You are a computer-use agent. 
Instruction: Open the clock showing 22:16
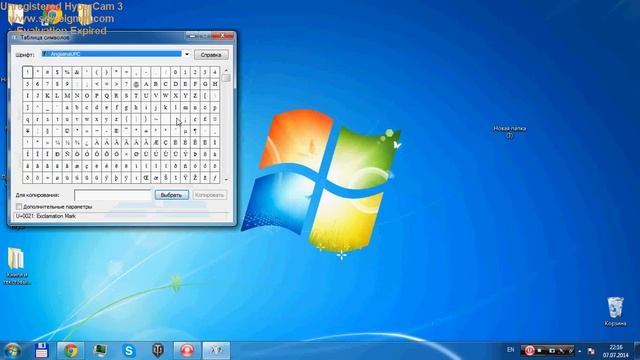pos(616,351)
